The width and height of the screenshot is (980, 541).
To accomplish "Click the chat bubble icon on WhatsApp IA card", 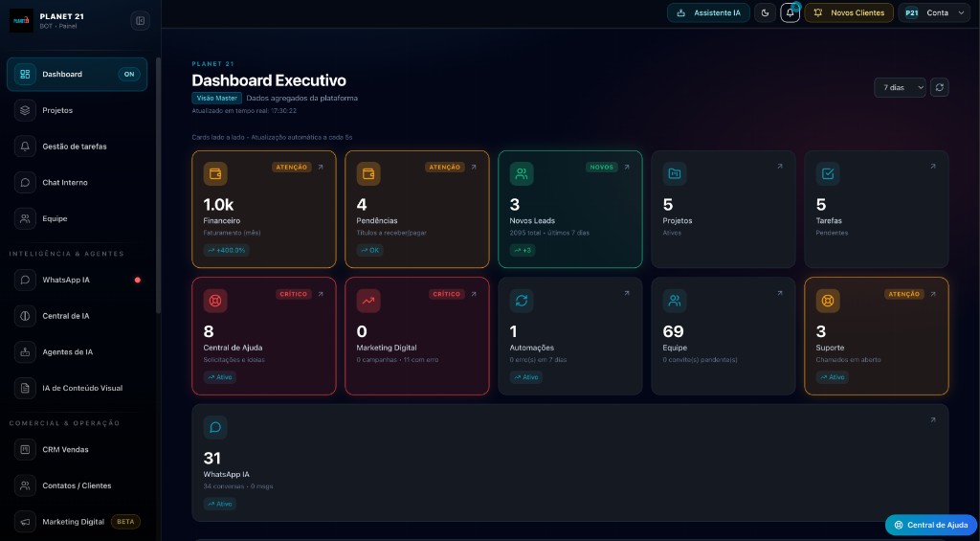I will pos(215,427).
